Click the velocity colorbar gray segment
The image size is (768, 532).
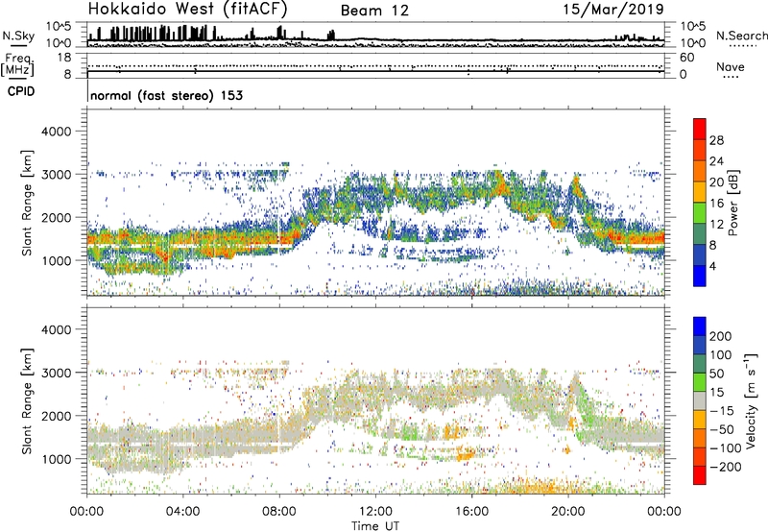pos(700,401)
